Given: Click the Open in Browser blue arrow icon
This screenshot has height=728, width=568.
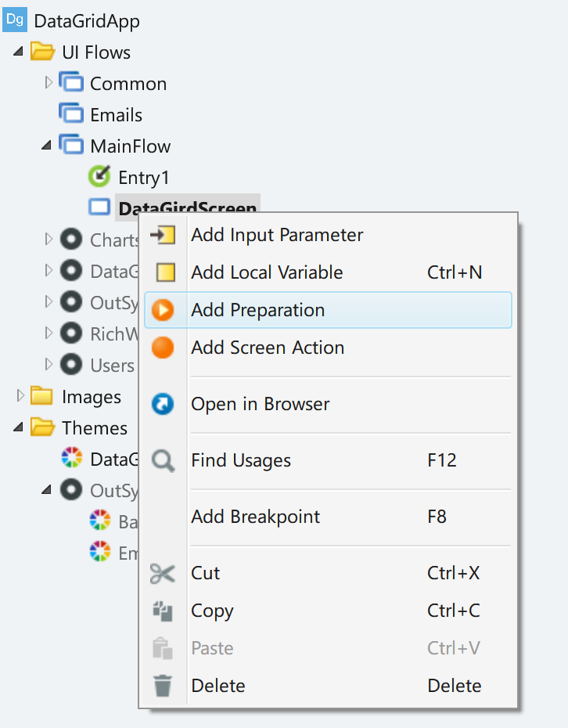Looking at the screenshot, I should [163, 404].
